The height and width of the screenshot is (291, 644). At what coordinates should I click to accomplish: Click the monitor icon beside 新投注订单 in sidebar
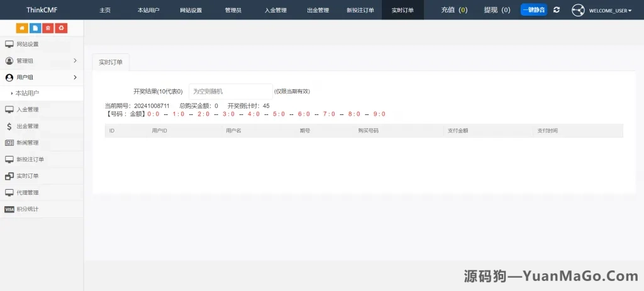(9, 159)
